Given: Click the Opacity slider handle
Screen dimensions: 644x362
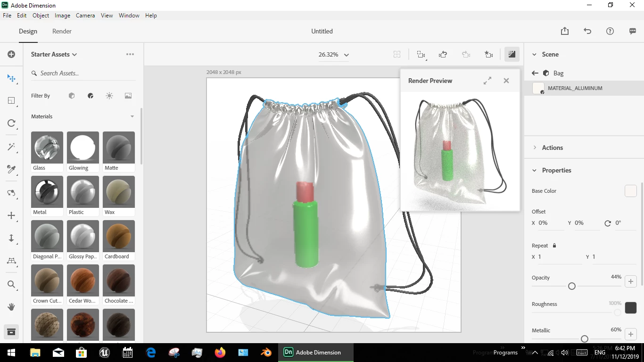Looking at the screenshot, I should click(x=572, y=286).
